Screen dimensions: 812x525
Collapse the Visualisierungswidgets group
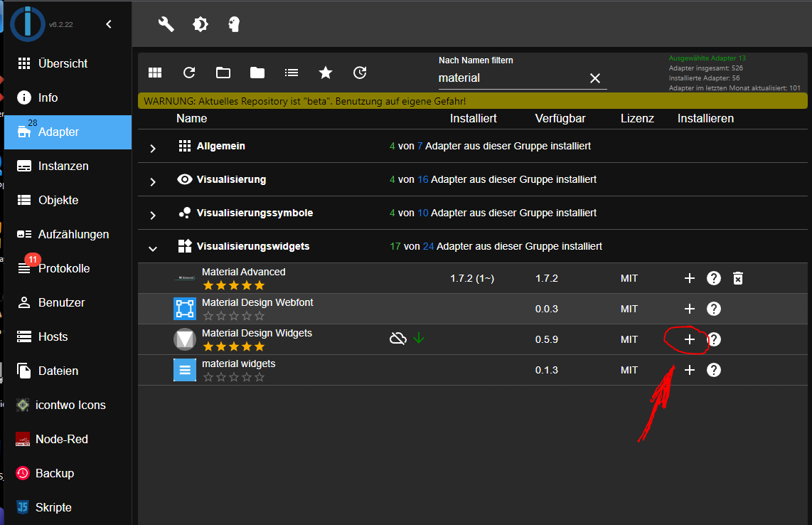pyautogui.click(x=153, y=248)
